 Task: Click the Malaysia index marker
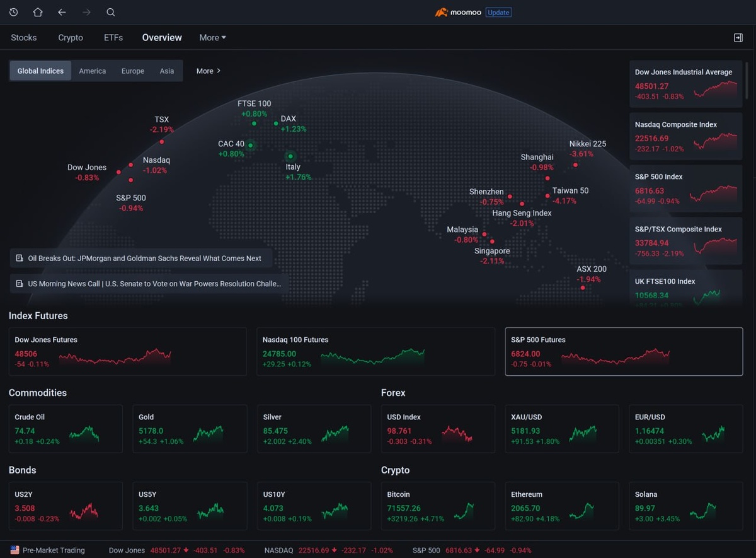(x=484, y=235)
